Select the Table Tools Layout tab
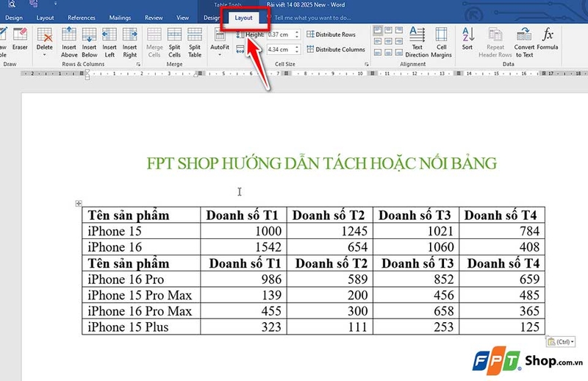The width and height of the screenshot is (588, 381). [244, 18]
